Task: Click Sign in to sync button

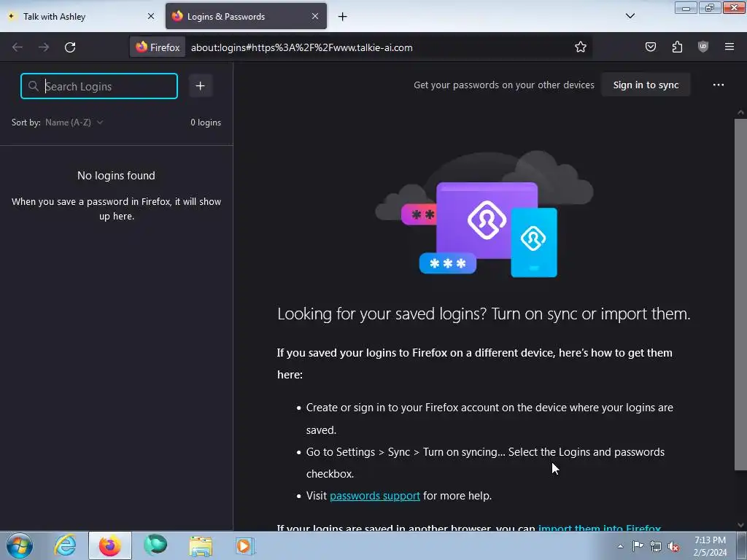Action: [x=646, y=85]
